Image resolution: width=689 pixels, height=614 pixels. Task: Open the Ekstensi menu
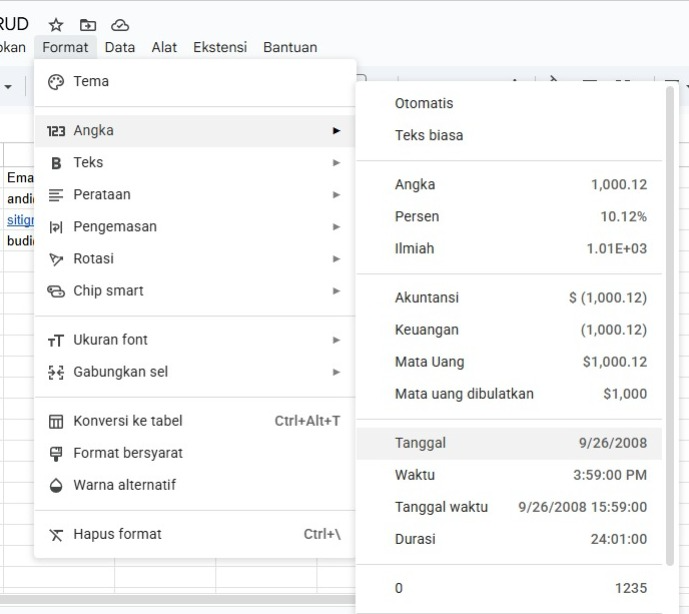220,47
